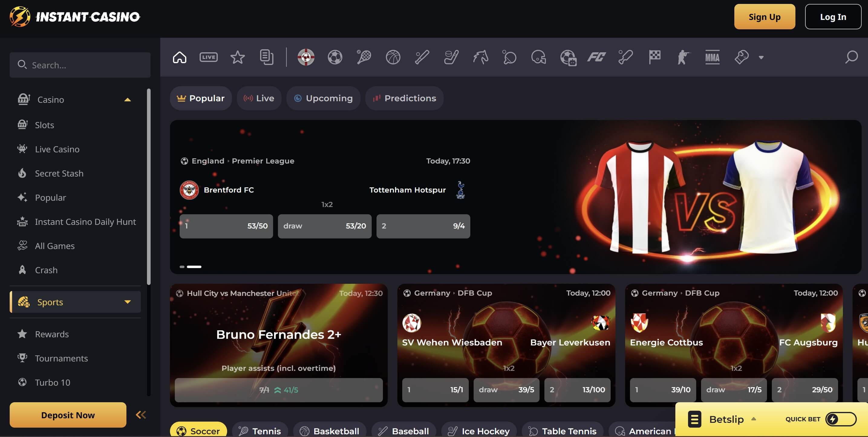Click the Sign Up button
The height and width of the screenshot is (437, 868).
(765, 17)
